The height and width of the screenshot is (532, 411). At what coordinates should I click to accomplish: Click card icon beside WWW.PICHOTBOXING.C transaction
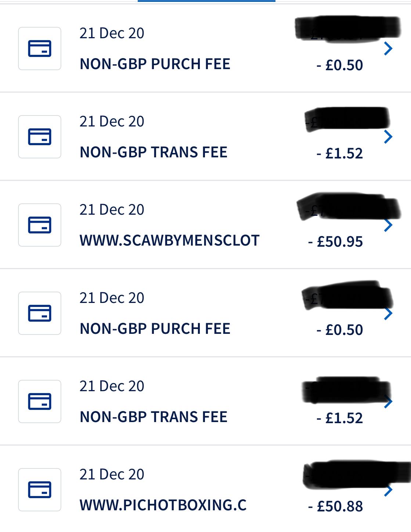point(40,490)
